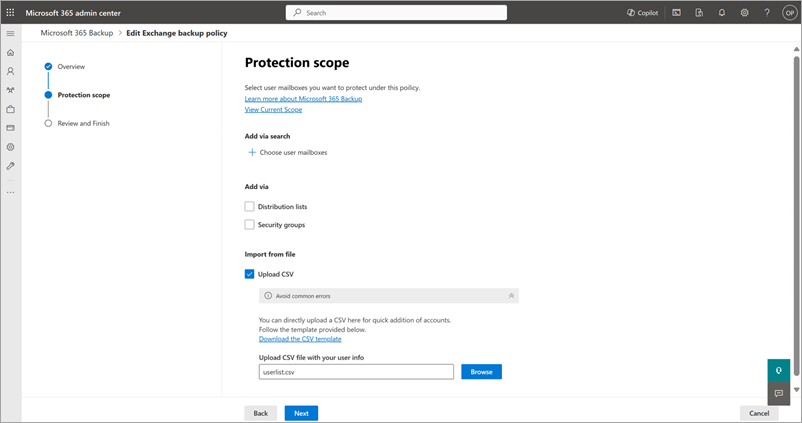Go to Home in left sidebar
Screen dimensions: 802x423
(x=10, y=53)
